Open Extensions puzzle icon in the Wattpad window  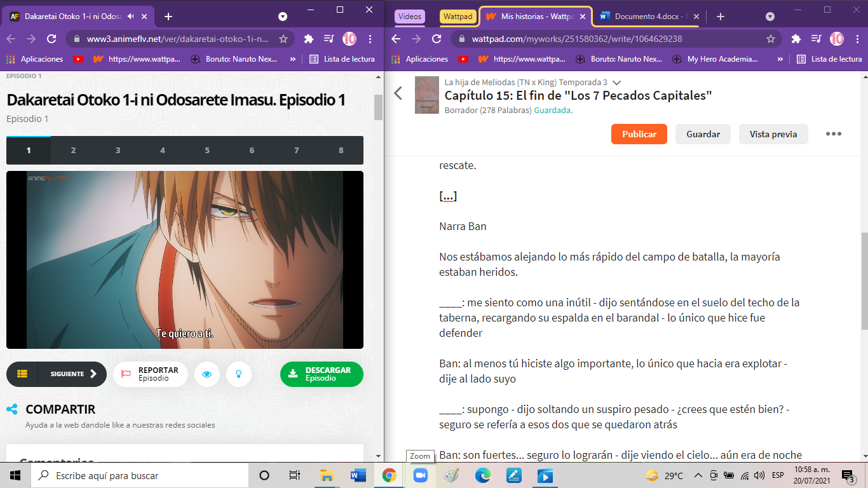pos(796,39)
